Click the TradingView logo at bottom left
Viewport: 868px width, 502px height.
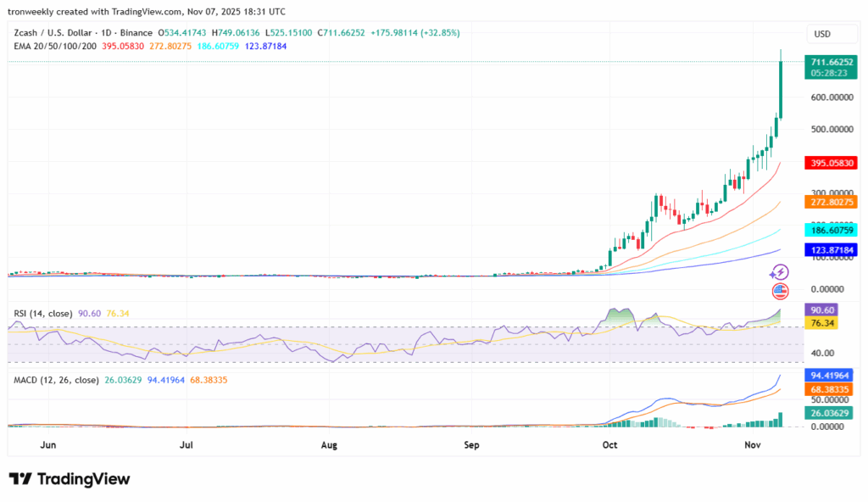[70, 479]
